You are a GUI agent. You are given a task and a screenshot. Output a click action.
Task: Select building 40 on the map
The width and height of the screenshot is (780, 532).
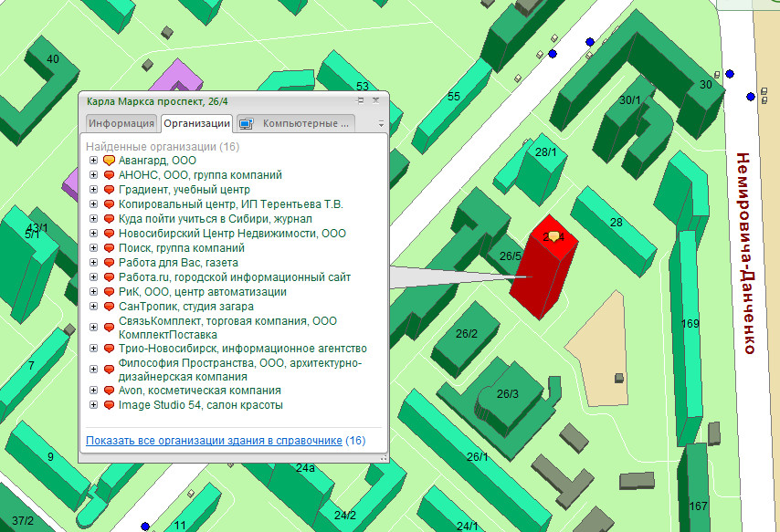[53, 58]
